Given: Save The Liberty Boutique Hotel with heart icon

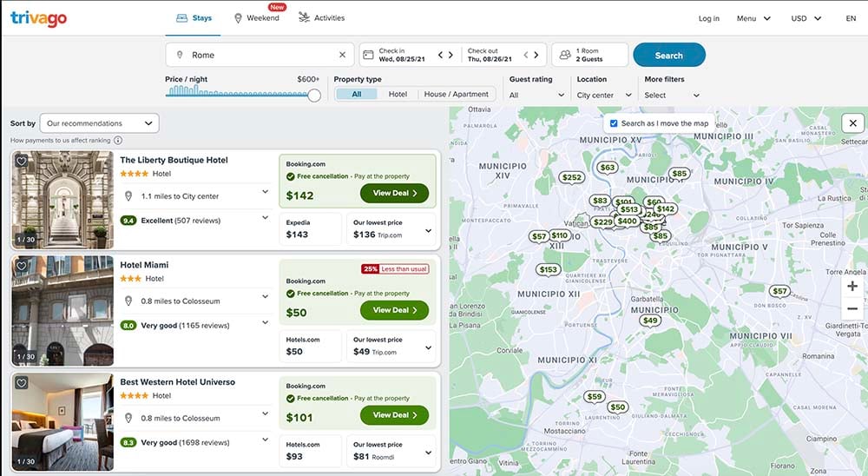Looking at the screenshot, I should (x=21, y=162).
